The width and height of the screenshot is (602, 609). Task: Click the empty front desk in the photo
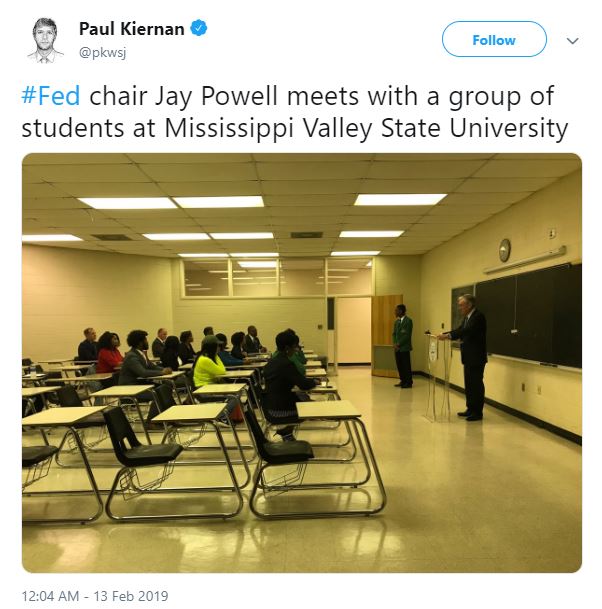[328, 410]
